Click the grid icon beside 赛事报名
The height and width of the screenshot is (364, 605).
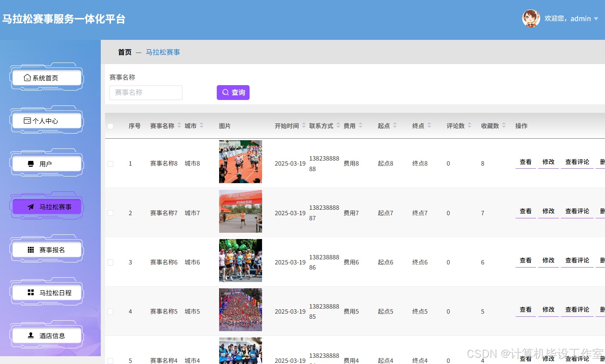click(x=31, y=250)
